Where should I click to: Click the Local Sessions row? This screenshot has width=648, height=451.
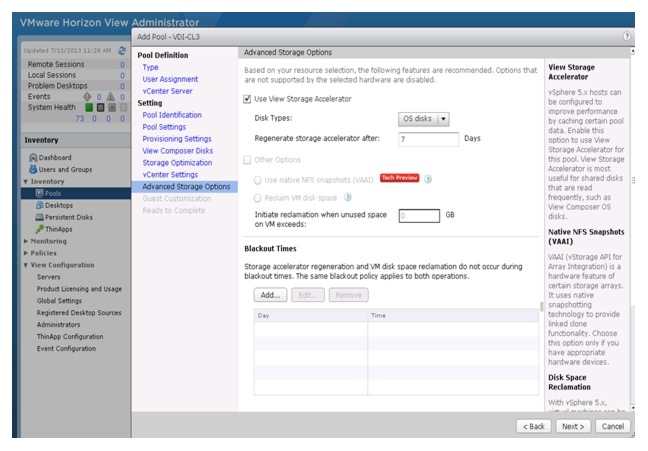[75, 75]
